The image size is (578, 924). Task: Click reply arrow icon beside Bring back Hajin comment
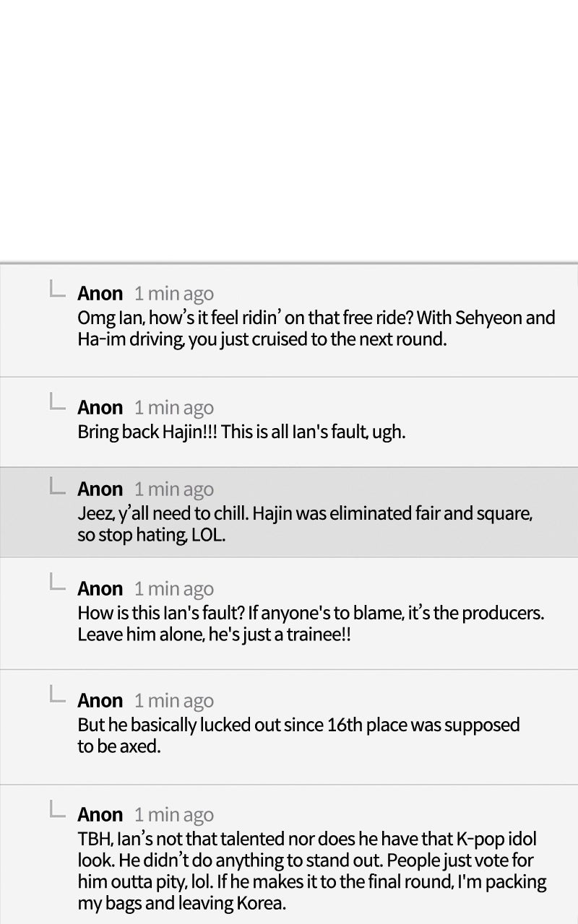58,402
